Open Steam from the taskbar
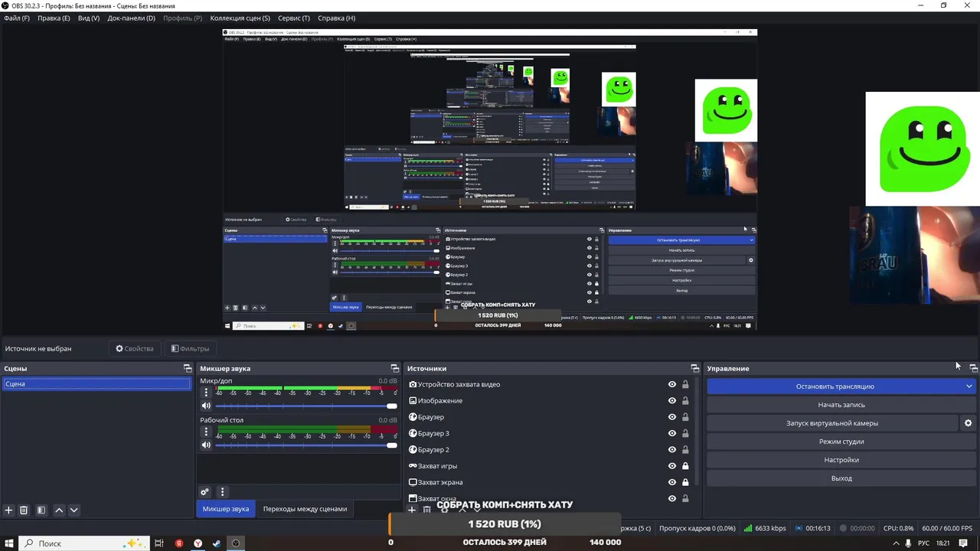The height and width of the screenshot is (551, 980). point(217,543)
